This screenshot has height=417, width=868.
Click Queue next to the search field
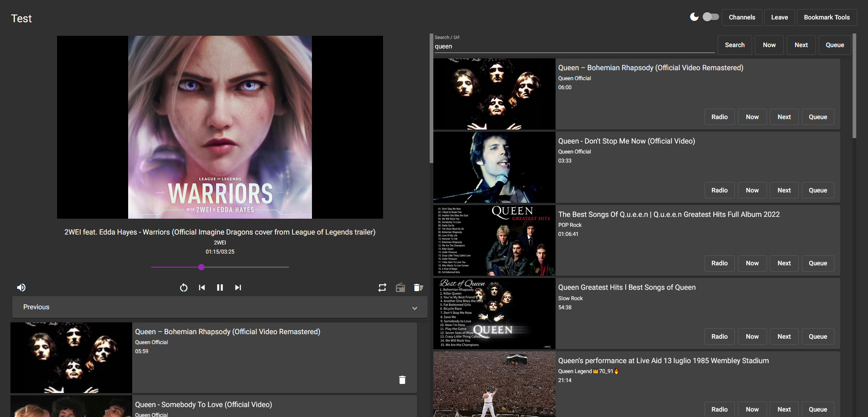tap(835, 45)
